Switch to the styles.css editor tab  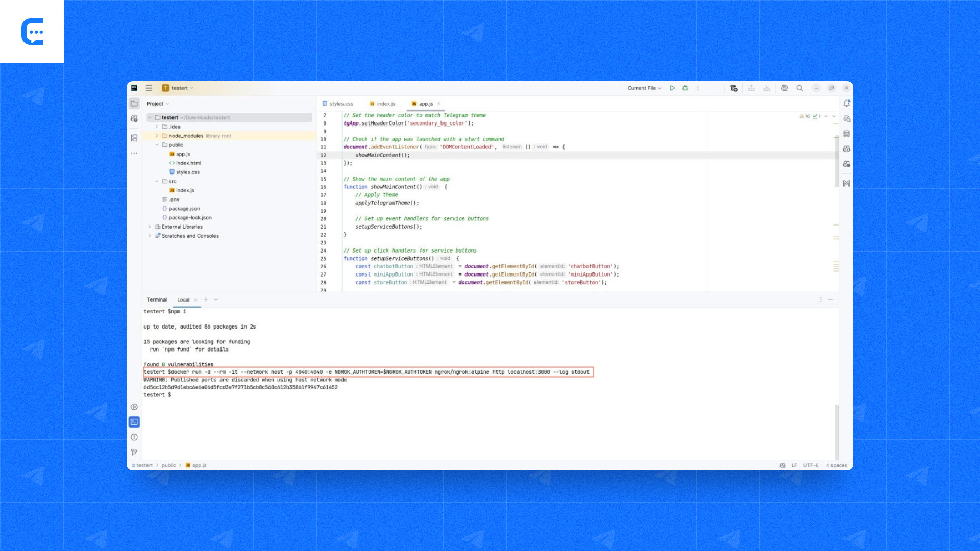point(340,104)
